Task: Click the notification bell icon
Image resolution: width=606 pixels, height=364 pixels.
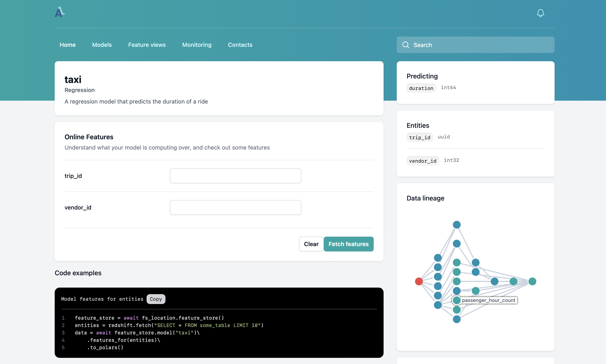Action: tap(540, 13)
